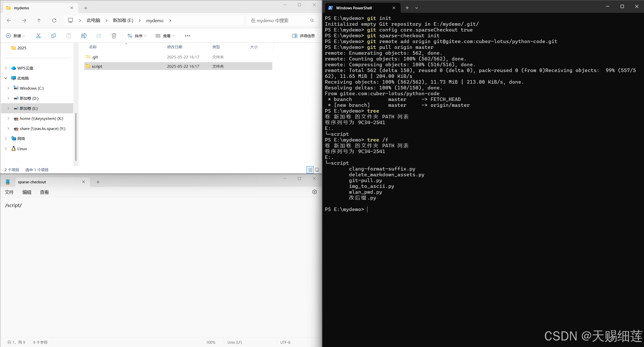Open Notepad settings gear
Screen dimensions: 644x347
pos(314,192)
